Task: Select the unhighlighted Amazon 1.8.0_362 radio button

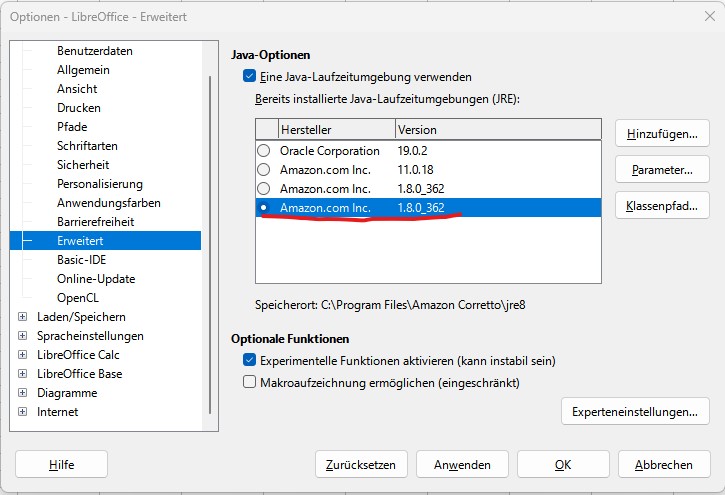Action: (x=264, y=189)
